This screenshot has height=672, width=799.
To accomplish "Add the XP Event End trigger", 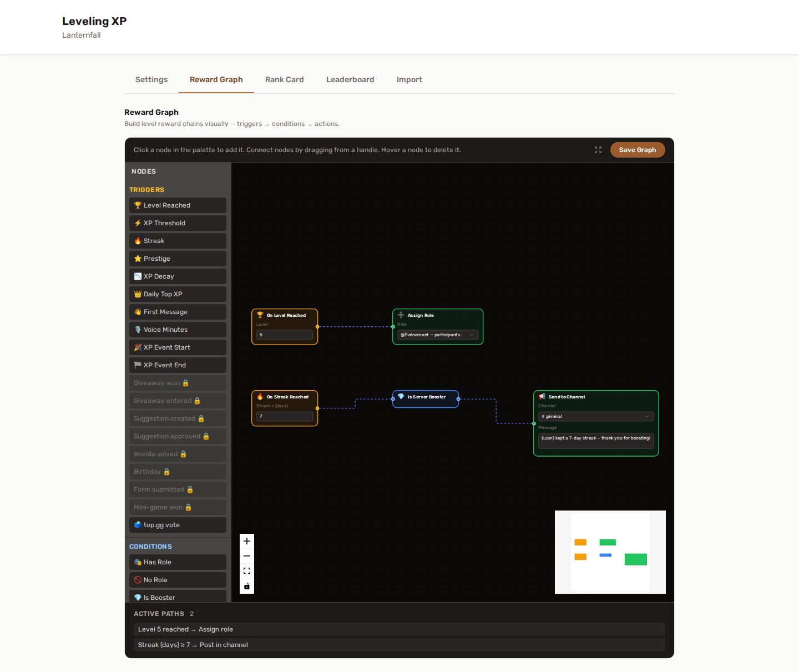I will 178,365.
